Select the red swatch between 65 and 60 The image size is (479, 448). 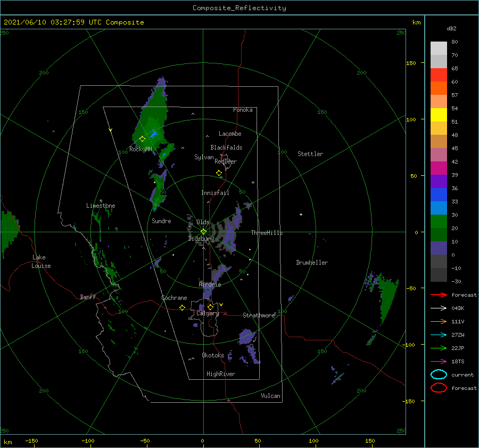pos(439,75)
